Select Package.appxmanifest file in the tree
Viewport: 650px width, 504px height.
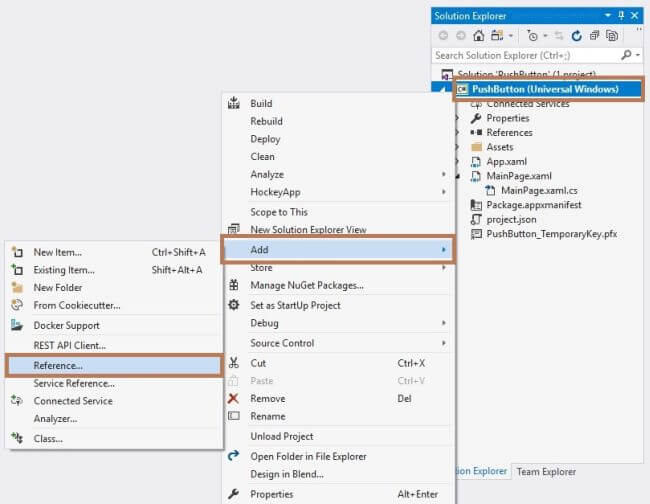click(x=533, y=205)
